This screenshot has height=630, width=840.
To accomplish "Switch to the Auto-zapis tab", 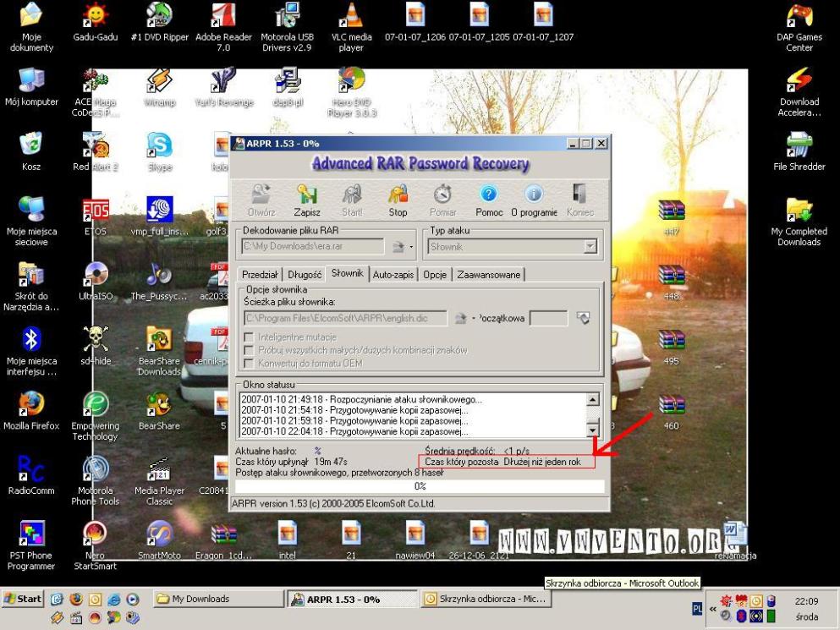I will point(393,275).
